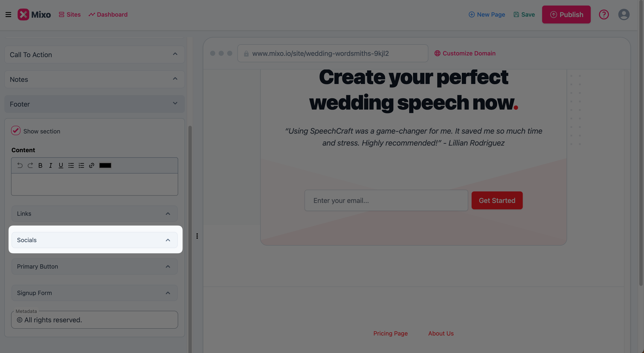This screenshot has width=644, height=353.
Task: Click the Publish button
Action: click(x=566, y=14)
